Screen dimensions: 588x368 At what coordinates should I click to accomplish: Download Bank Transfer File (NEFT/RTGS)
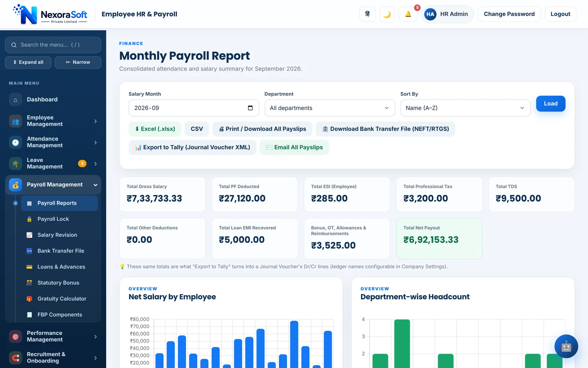coord(385,129)
